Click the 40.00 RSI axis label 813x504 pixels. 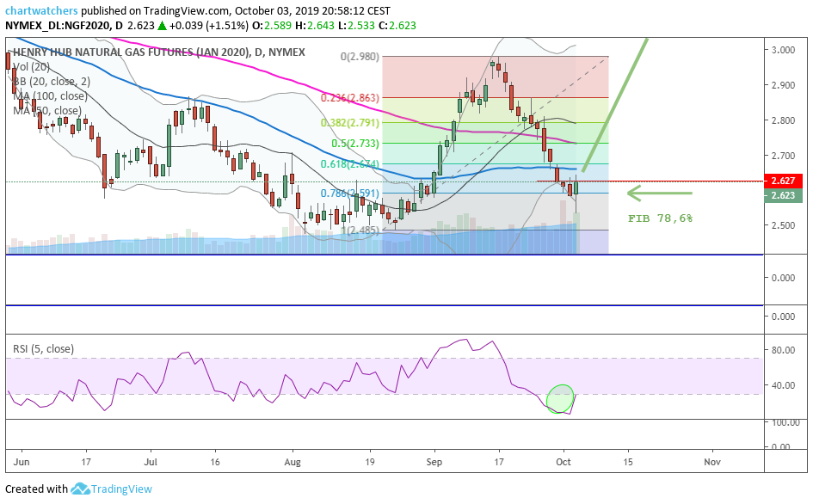click(783, 385)
